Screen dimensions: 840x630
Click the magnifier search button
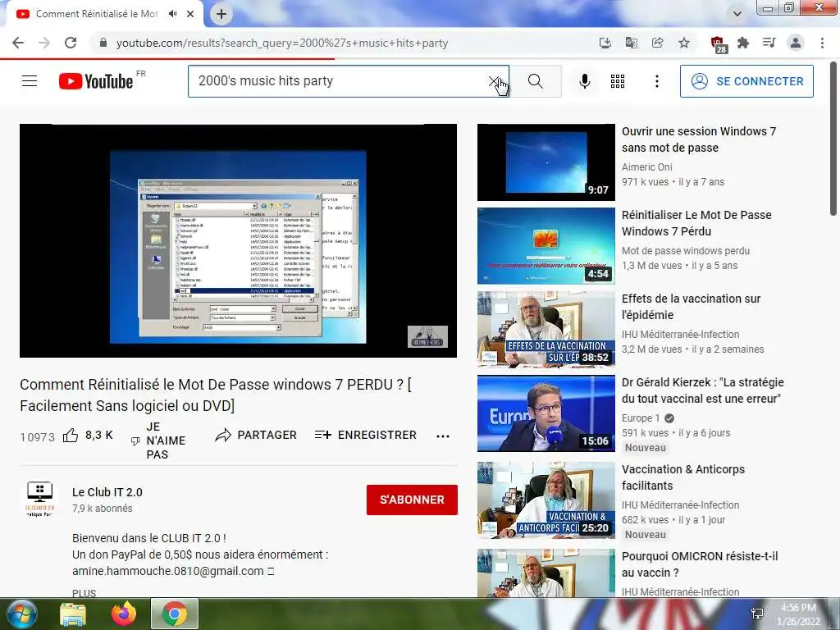(535, 81)
